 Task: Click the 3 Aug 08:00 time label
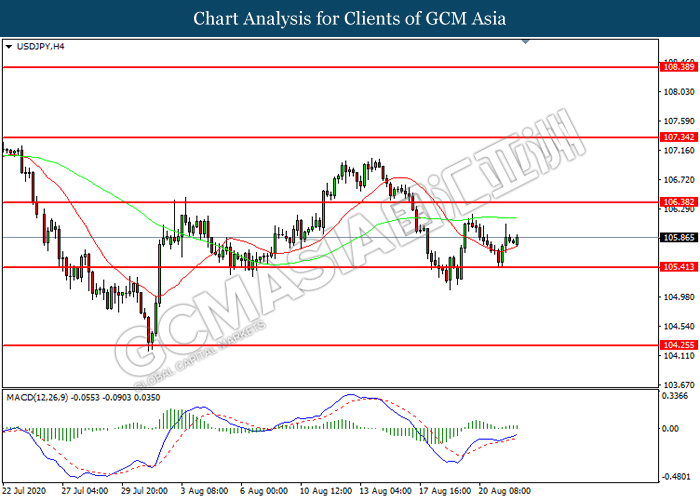pyautogui.click(x=204, y=491)
